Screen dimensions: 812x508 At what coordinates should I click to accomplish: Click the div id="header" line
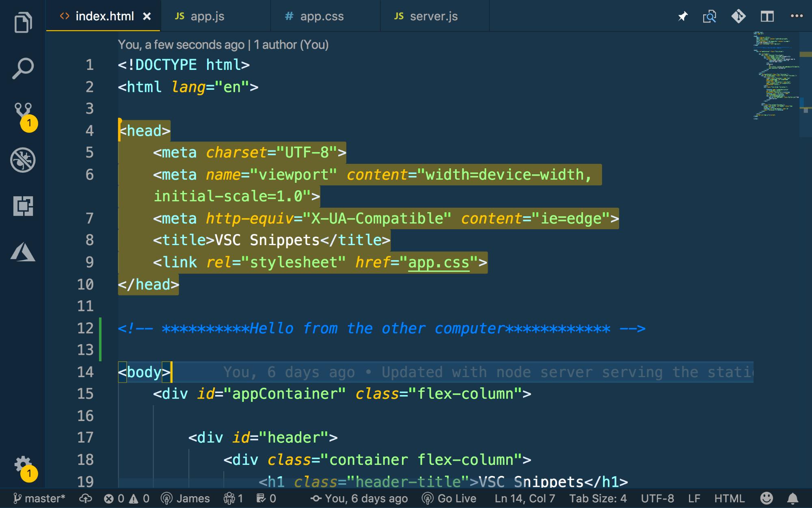coord(263,438)
